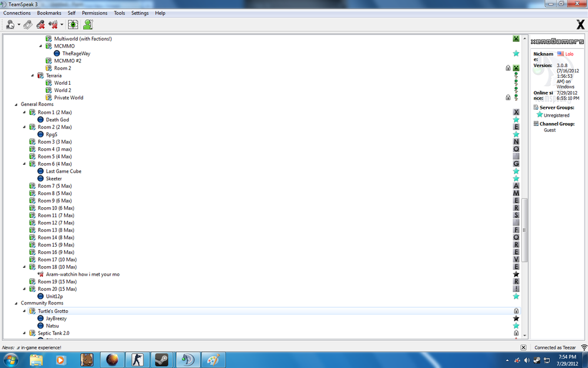Open Steam from the taskbar
This screenshot has height=368, width=588.
click(x=162, y=360)
